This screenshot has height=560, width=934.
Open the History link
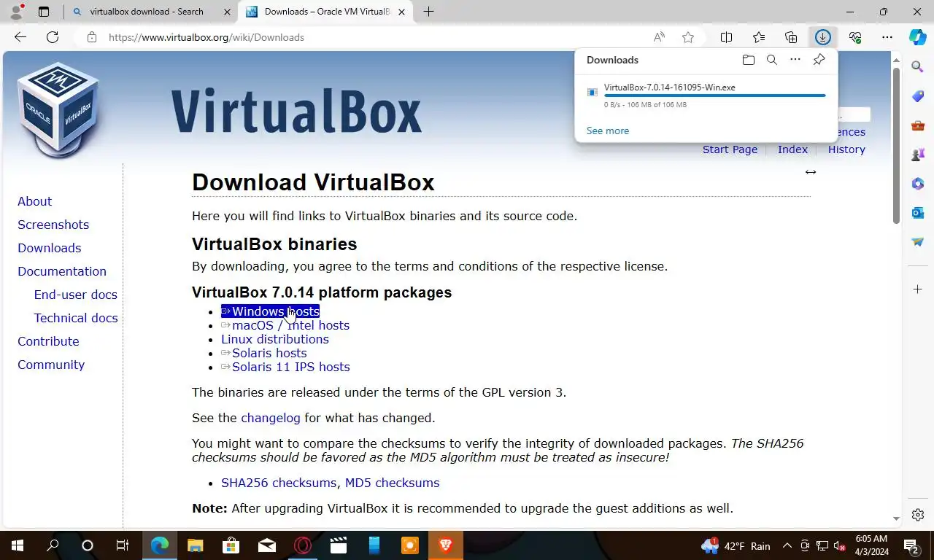click(846, 149)
